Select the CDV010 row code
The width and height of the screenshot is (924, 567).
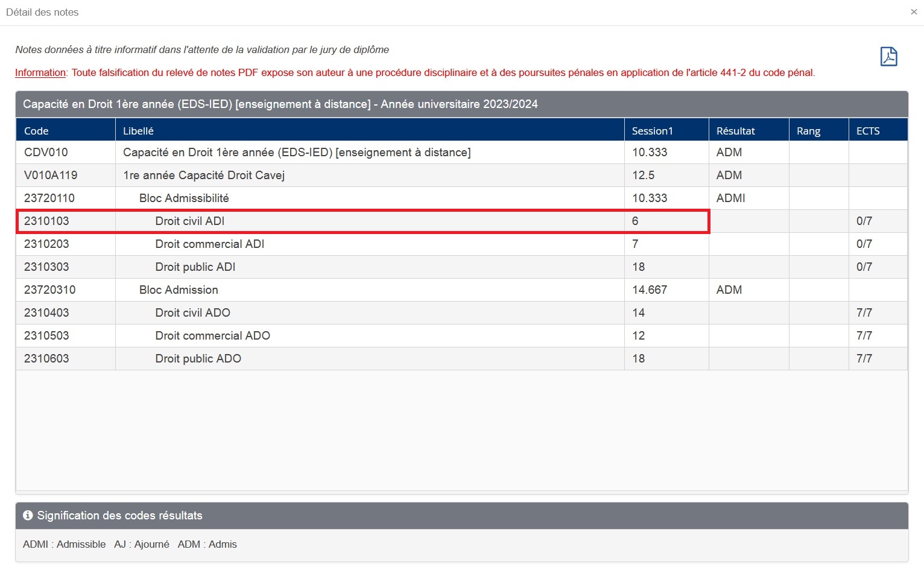click(x=46, y=153)
